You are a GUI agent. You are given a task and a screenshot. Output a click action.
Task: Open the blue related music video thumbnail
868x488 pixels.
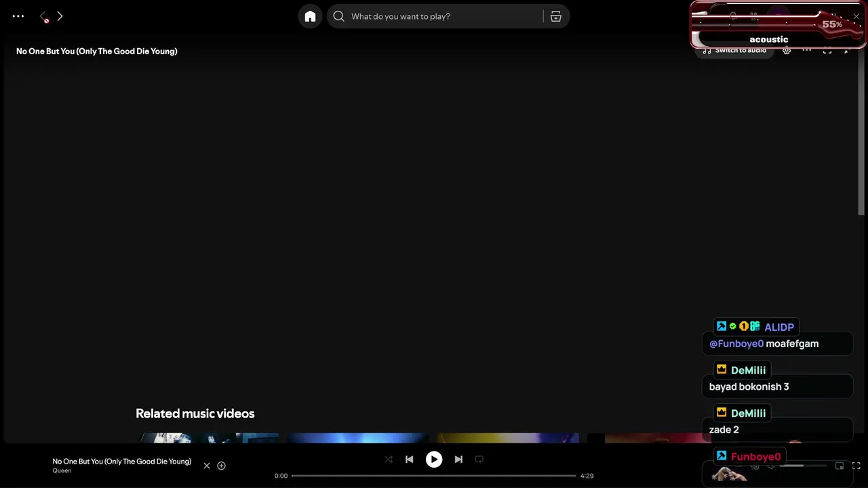coord(358,439)
